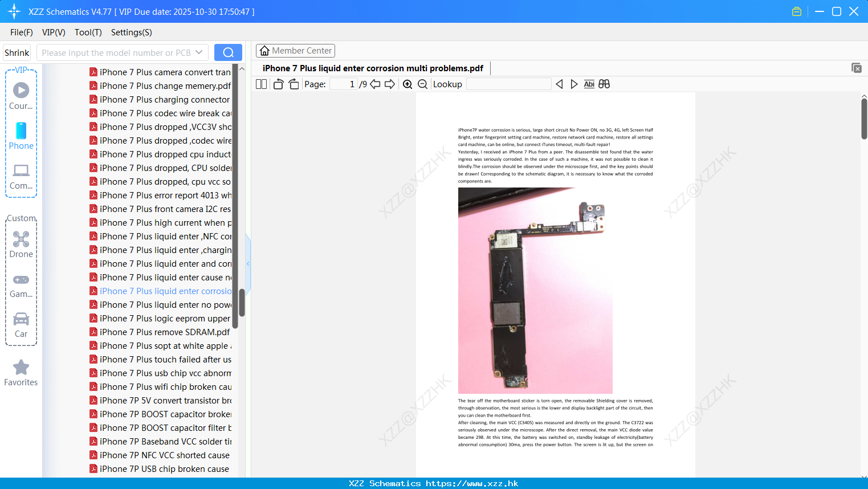Viewport: 868px width, 489px height.
Task: Open iPhone 7 Plus charging connector file
Action: (160, 99)
